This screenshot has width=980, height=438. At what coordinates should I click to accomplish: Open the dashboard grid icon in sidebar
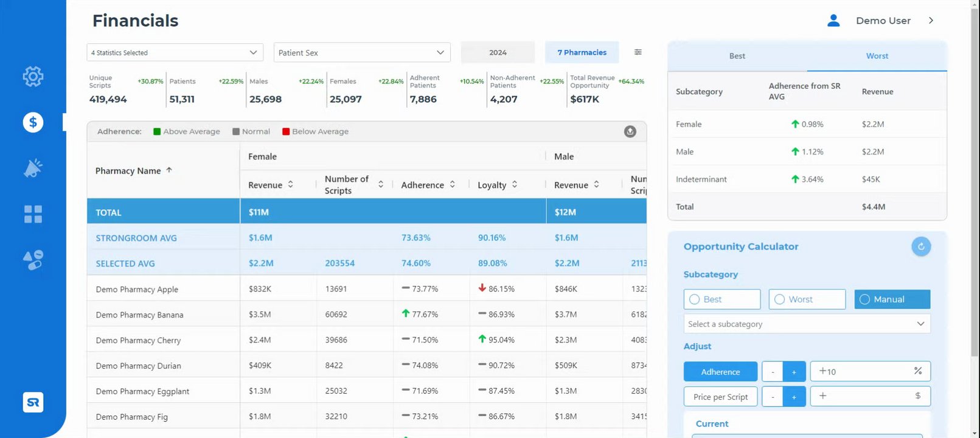[x=33, y=214]
